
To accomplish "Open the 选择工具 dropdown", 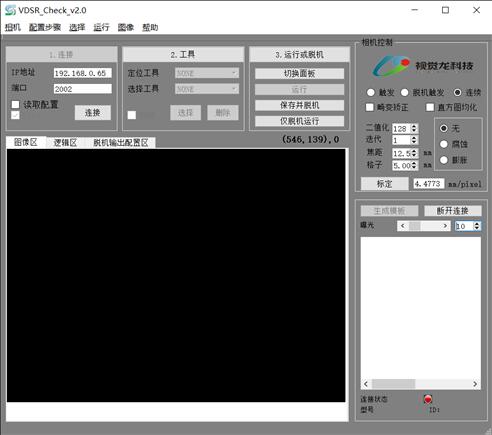I will 207,89.
